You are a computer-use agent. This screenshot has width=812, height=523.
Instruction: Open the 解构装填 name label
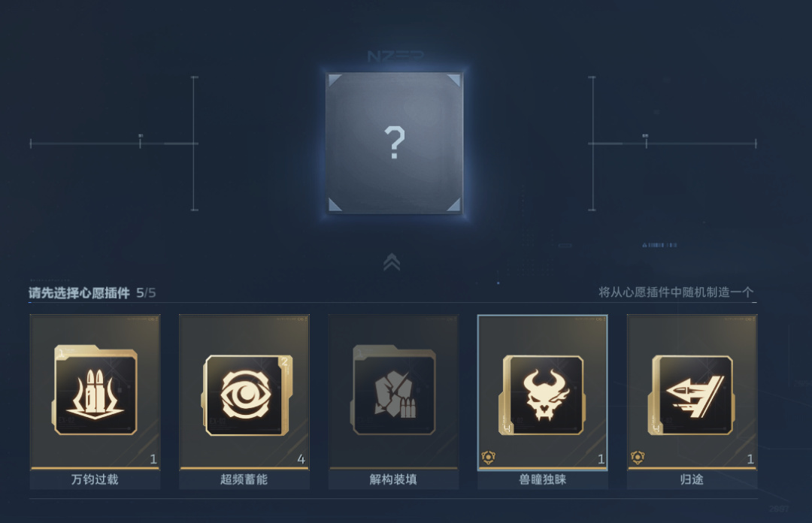click(393, 479)
